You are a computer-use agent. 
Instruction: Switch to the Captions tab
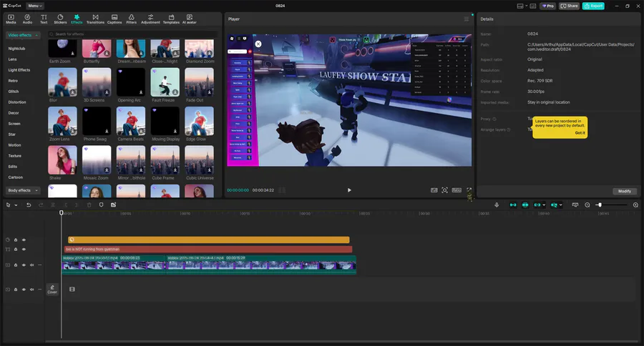coord(114,19)
